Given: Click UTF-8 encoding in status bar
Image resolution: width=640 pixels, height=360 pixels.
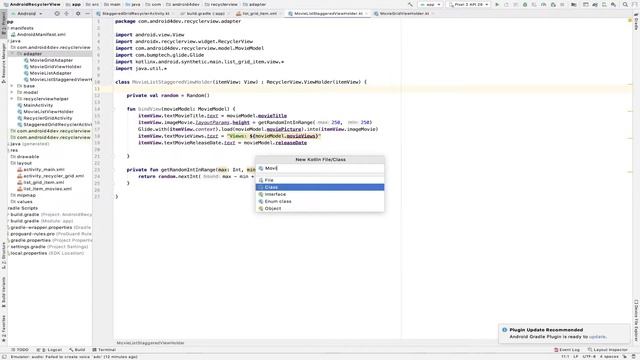Looking at the screenshot, I should tap(589, 357).
